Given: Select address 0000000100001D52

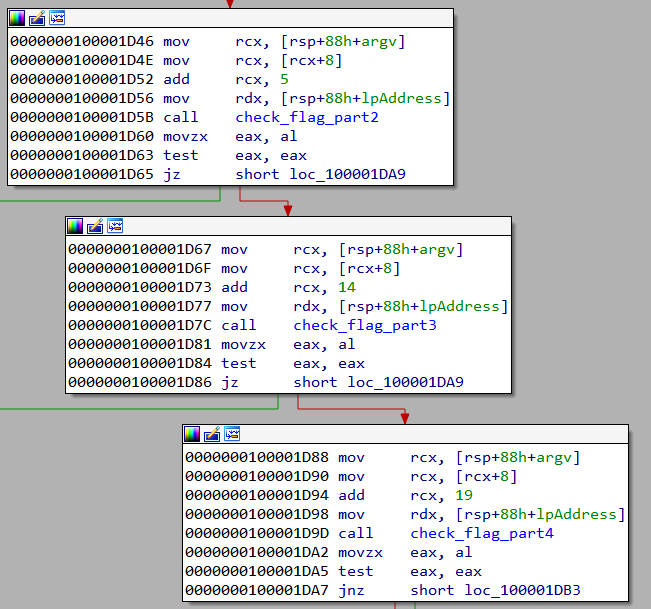Looking at the screenshot, I should (x=82, y=79).
